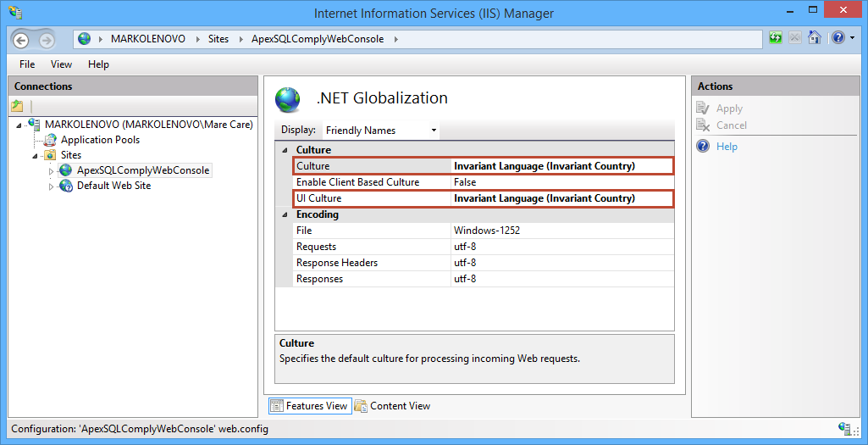Click the network status icon in status bar
Viewport: 868px width, 445px height.
845,428
